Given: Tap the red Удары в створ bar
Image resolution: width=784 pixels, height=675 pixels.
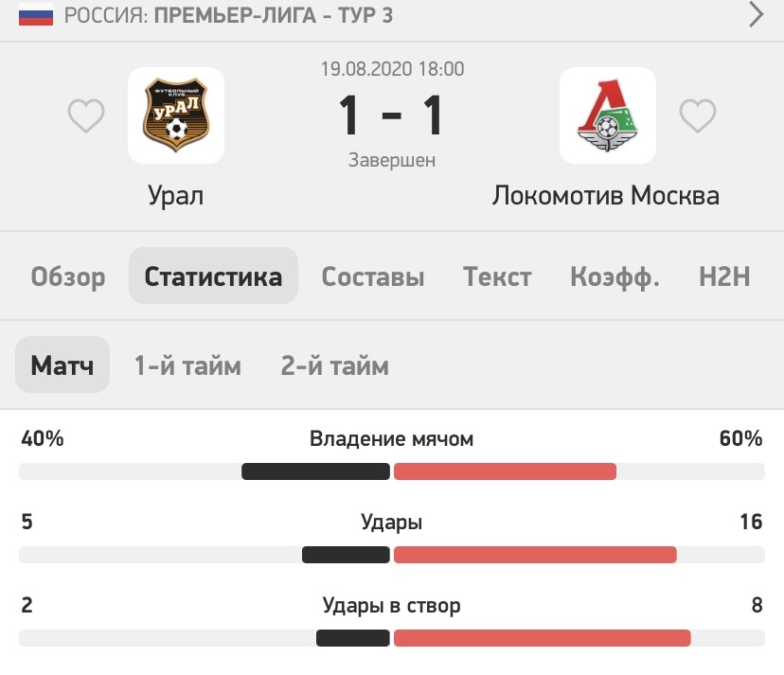Looking at the screenshot, I should [542, 638].
